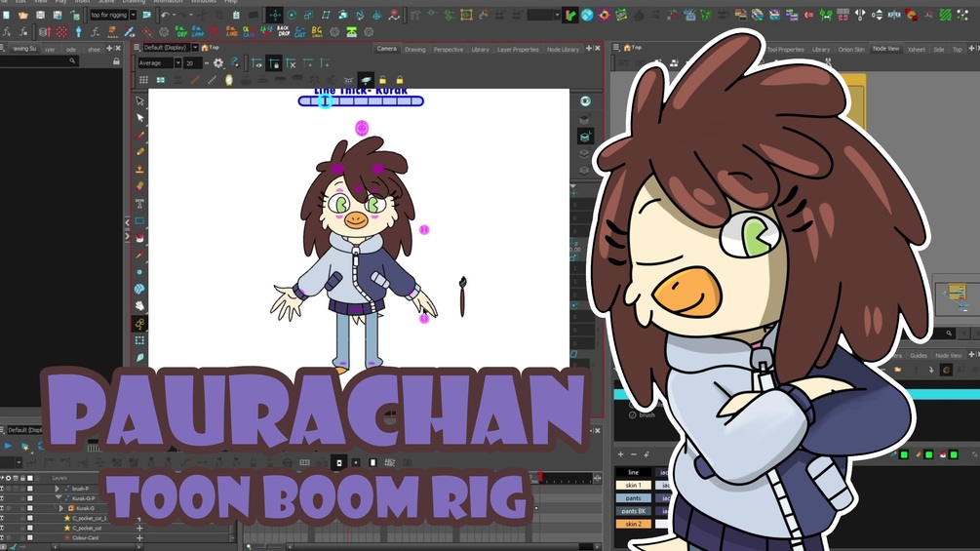Image resolution: width=980 pixels, height=551 pixels.
Task: Open the Node View panel menu icon
Action: [616, 48]
